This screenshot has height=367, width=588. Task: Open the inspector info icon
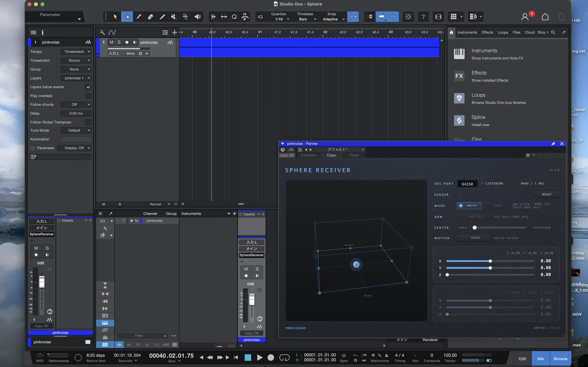tap(42, 32)
